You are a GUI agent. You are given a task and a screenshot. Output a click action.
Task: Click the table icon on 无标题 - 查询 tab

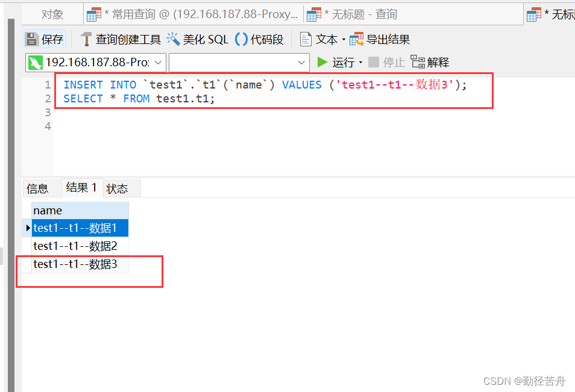(x=314, y=14)
